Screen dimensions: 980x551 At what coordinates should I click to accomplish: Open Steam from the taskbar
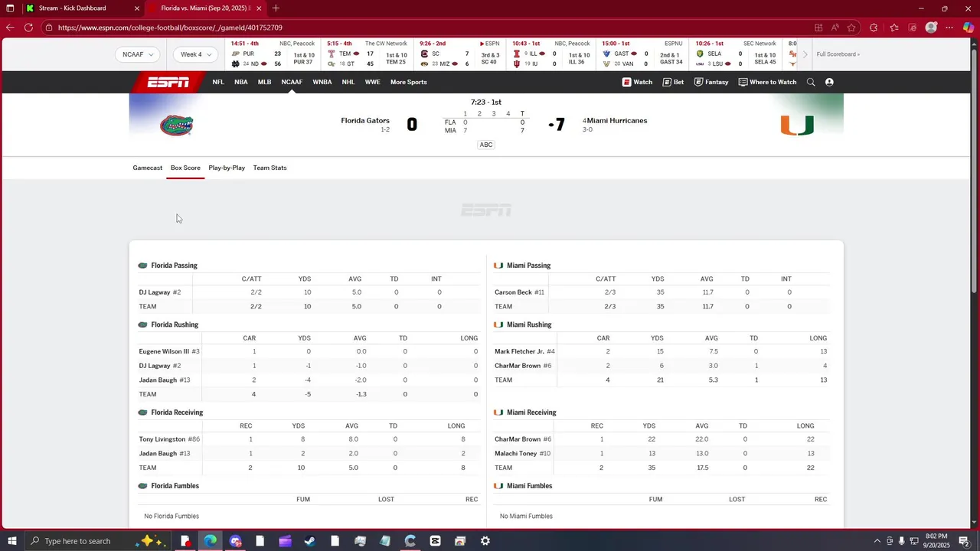(309, 541)
